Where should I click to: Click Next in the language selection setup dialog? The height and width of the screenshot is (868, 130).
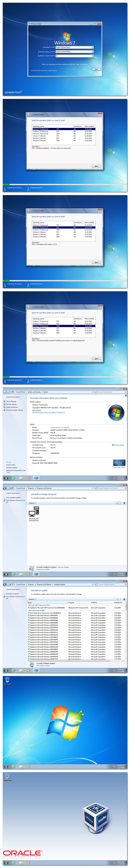point(96,69)
